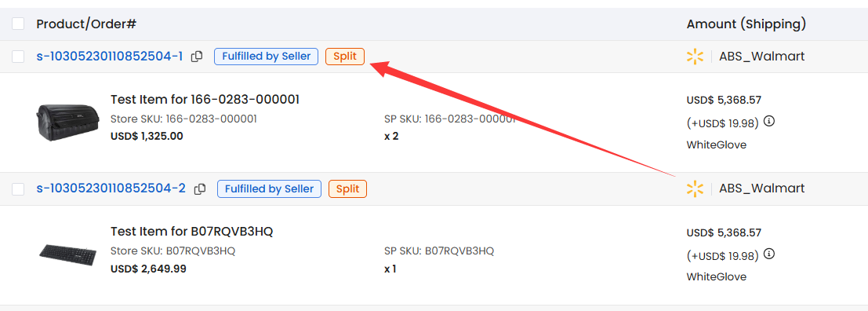The width and height of the screenshot is (868, 311).
Task: Click Fulfilled by Seller tag on first order
Action: click(x=267, y=57)
